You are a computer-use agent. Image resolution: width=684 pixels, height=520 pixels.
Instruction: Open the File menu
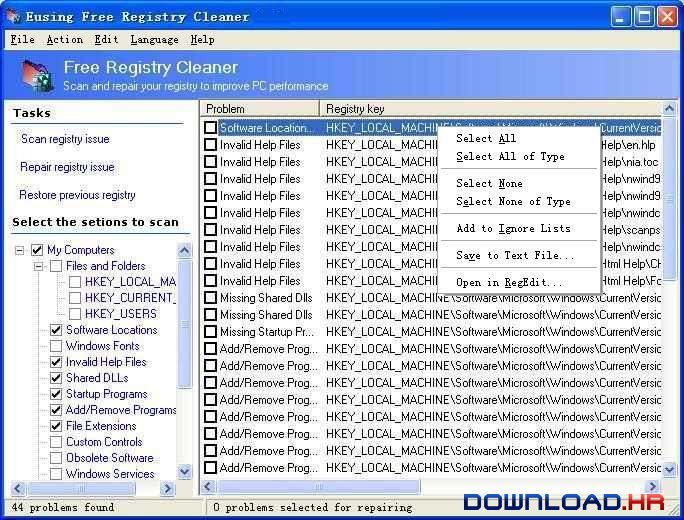pos(23,40)
